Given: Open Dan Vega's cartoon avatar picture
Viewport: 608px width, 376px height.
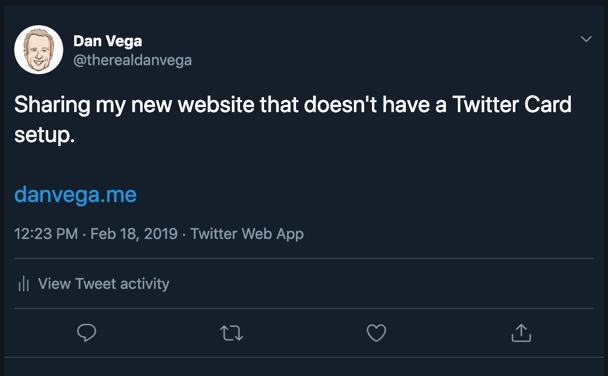Looking at the screenshot, I should point(38,50).
